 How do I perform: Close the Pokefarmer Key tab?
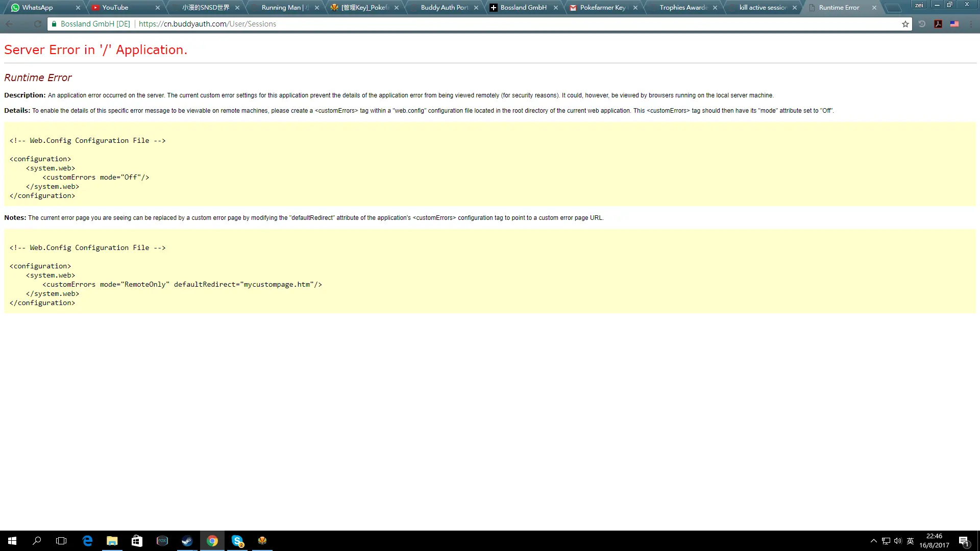(x=635, y=8)
